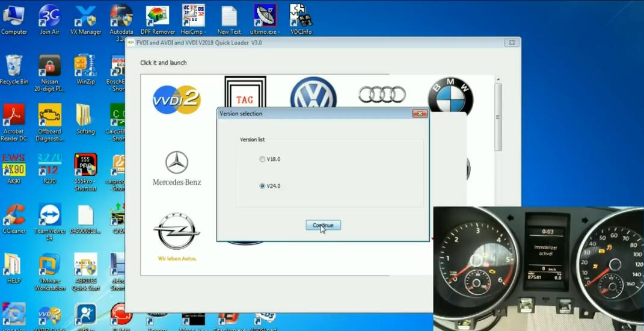Open Acrobat Reader DC shortcut
644x331 pixels.
coord(14,122)
